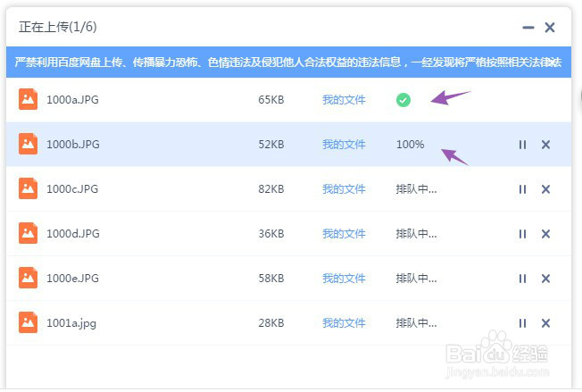
Task: Click the 1000e.JPG image file icon
Action: click(29, 278)
